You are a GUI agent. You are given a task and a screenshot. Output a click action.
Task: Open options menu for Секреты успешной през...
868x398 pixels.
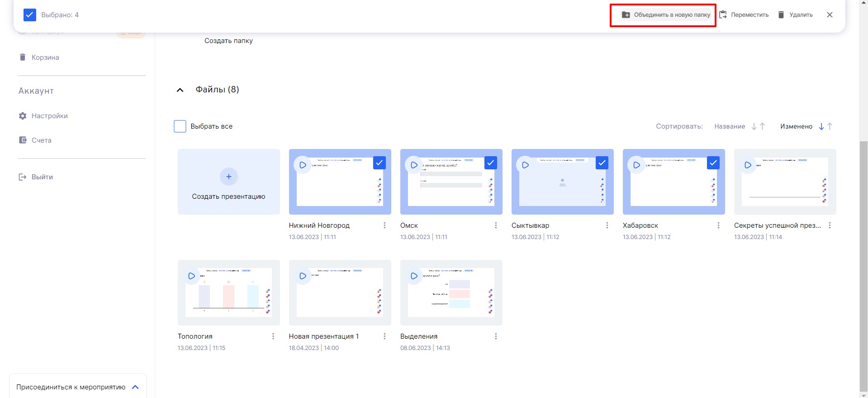[830, 225]
